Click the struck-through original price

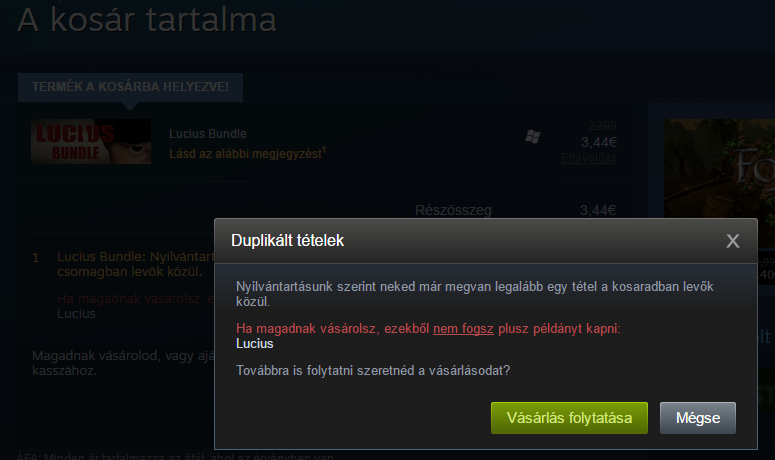pos(603,125)
